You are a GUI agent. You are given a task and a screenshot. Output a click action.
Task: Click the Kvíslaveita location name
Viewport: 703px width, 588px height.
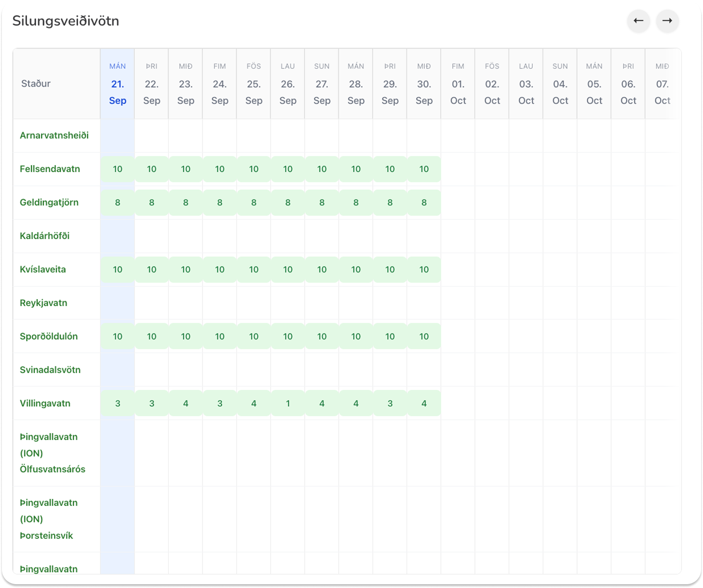click(43, 270)
